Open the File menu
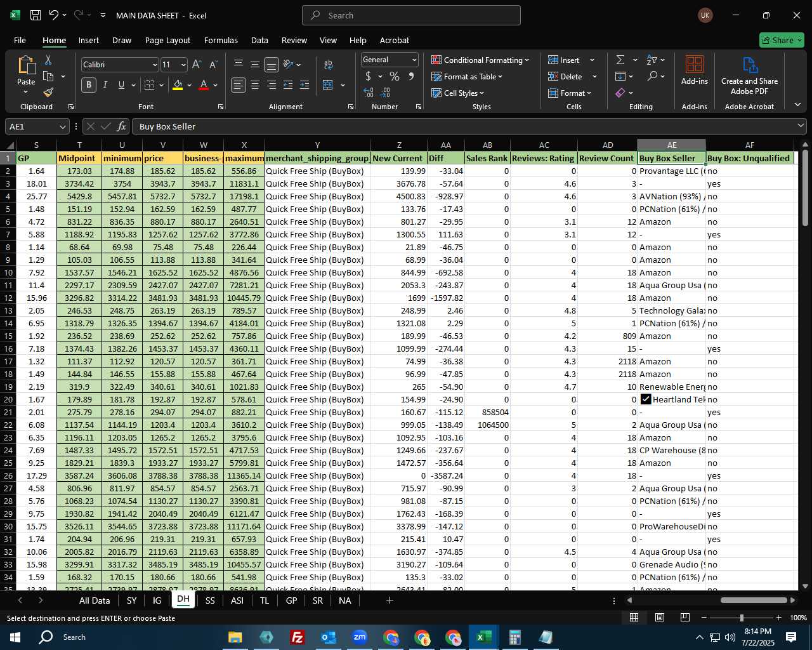The image size is (812, 650). point(20,40)
